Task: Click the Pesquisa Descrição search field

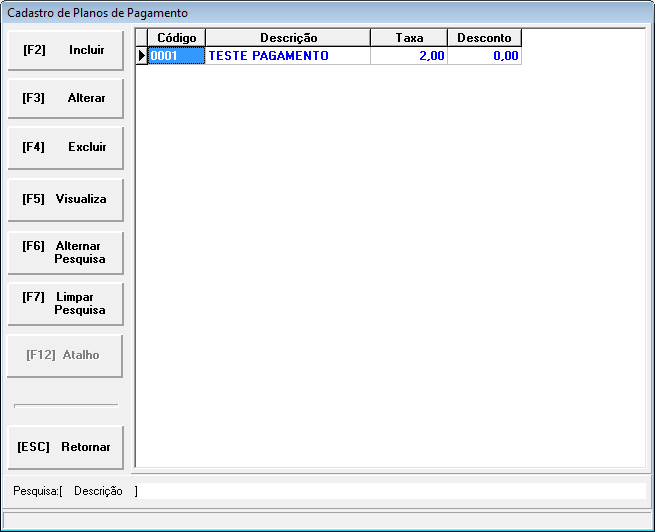Action: click(390, 491)
